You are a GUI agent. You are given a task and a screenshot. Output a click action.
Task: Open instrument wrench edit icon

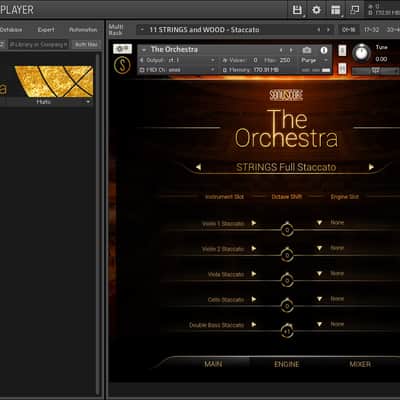[122, 49]
